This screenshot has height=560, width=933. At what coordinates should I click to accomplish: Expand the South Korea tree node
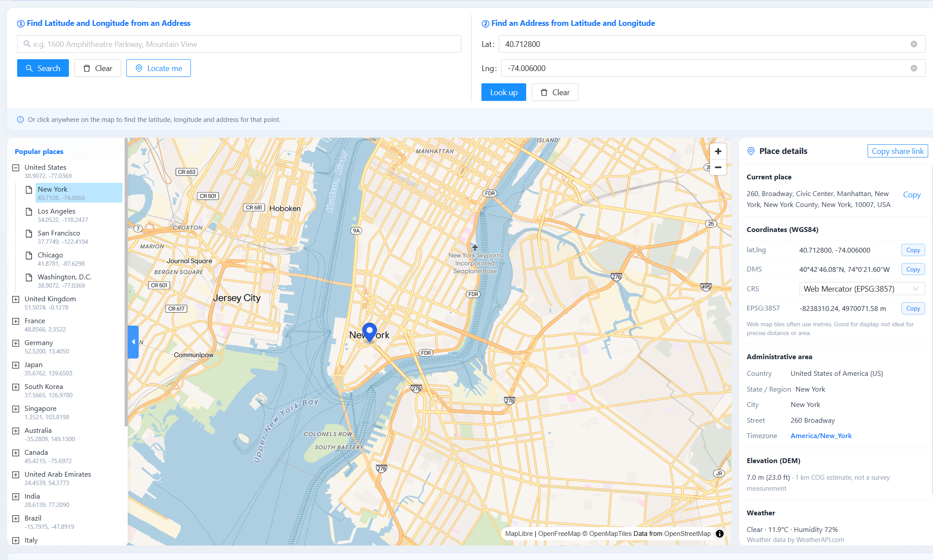pos(16,387)
